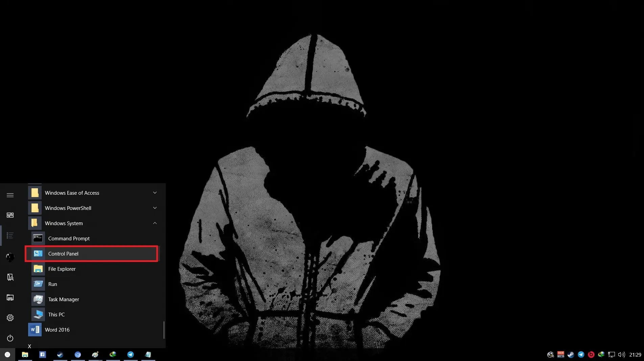Switch to Telegram on the taskbar

coord(131,355)
